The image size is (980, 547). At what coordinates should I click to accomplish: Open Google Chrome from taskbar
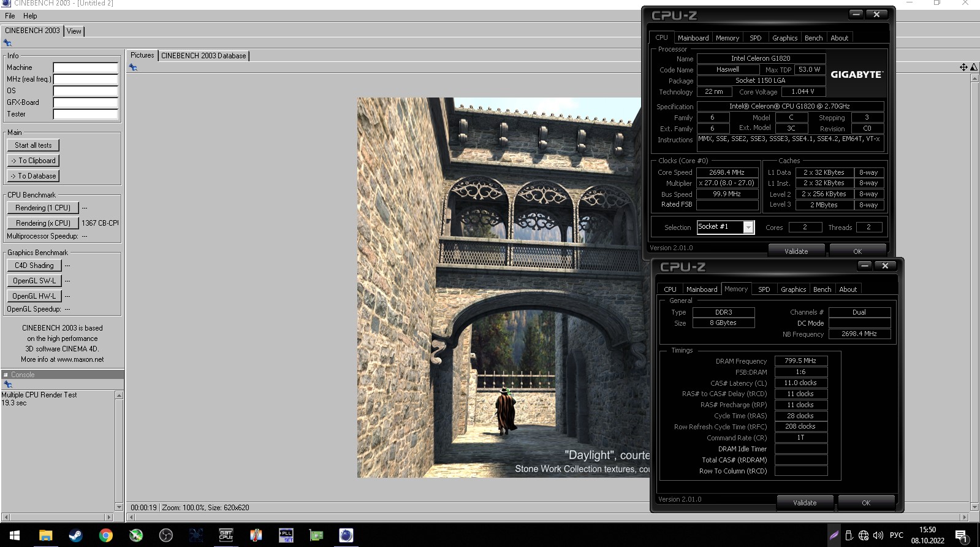point(105,535)
